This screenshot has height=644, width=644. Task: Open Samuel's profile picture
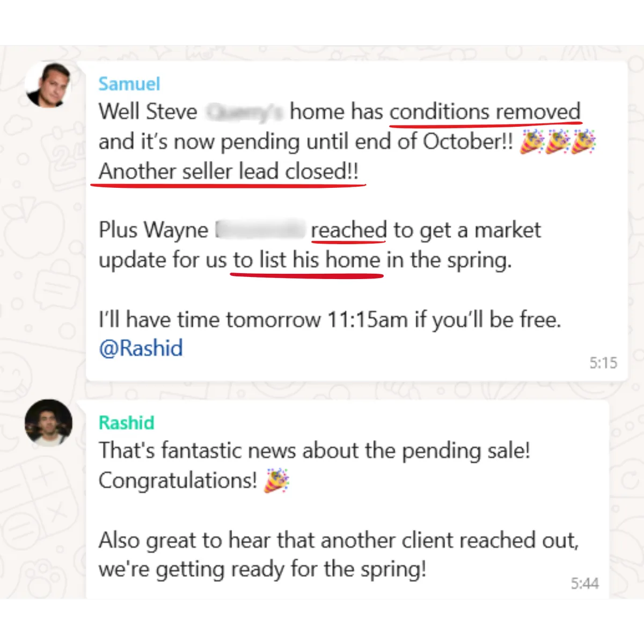48,85
